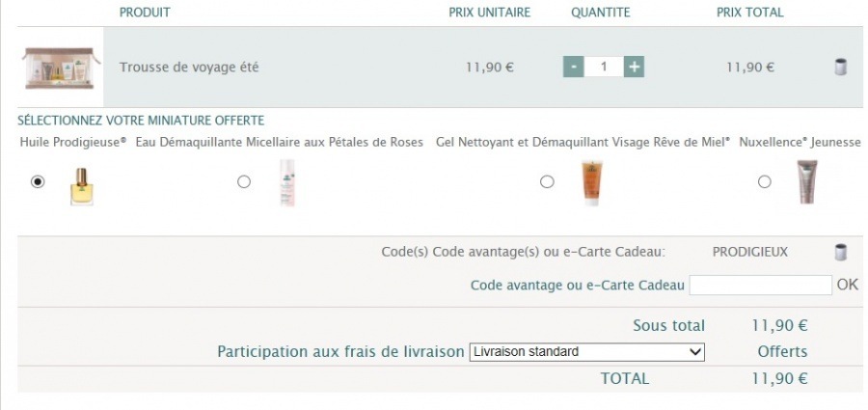Click the Huile Prodigieuse label text

point(73,143)
